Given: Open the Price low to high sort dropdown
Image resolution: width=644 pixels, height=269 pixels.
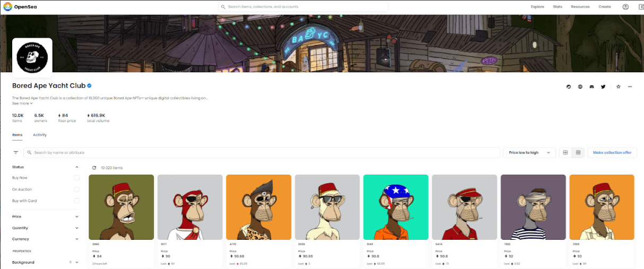Looking at the screenshot, I should pos(529,152).
